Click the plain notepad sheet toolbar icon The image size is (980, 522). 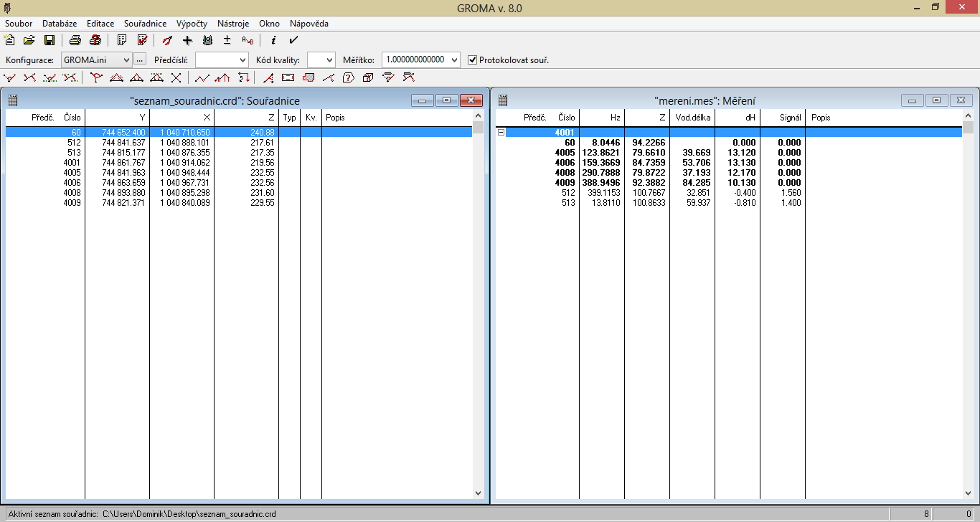point(122,40)
